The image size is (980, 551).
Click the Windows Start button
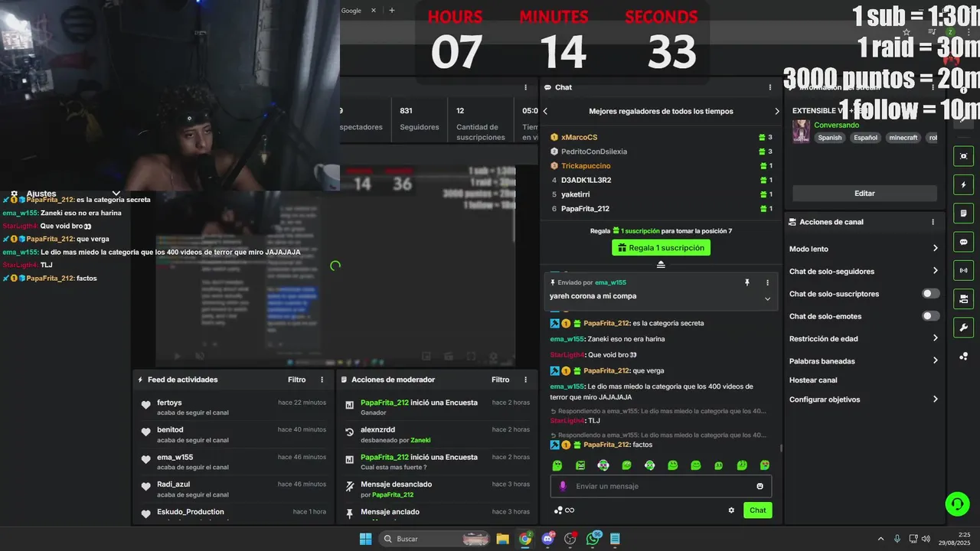point(365,539)
